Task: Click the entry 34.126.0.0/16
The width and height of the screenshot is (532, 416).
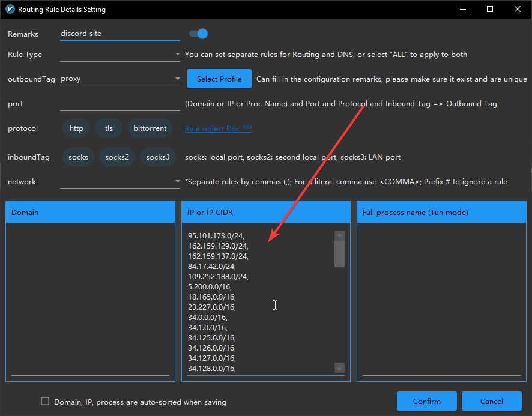Action: [212, 348]
